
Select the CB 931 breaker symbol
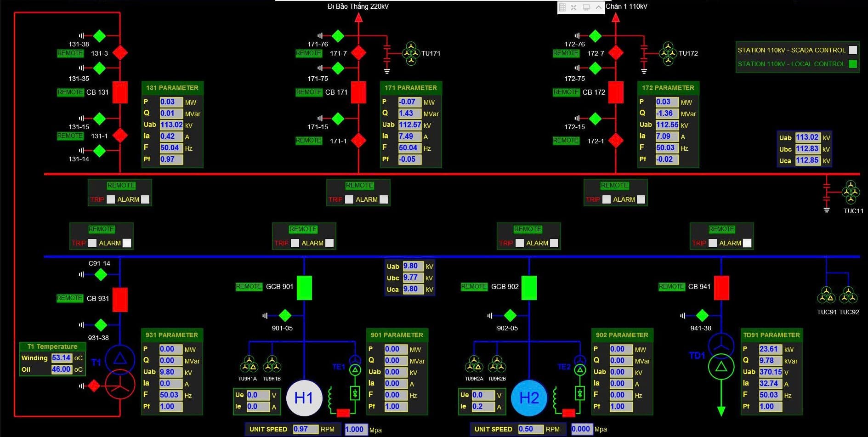[120, 300]
